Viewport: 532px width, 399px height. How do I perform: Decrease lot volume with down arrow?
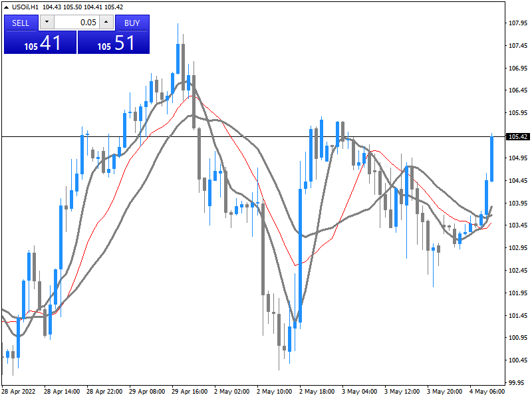coord(47,23)
